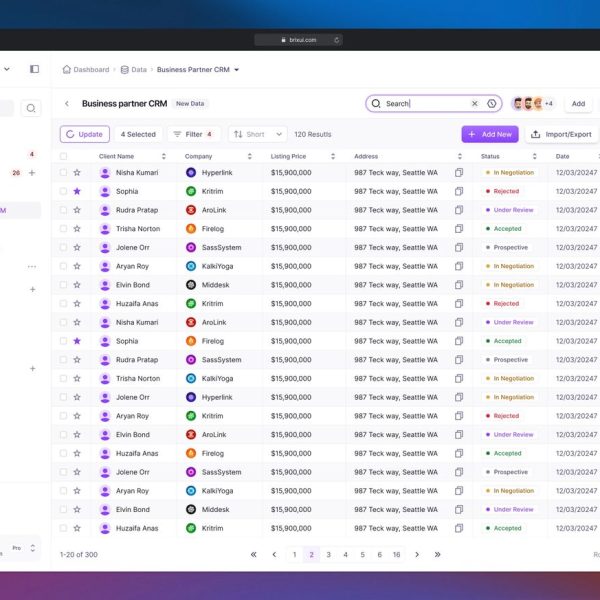Click the Import/Export button

tap(561, 134)
